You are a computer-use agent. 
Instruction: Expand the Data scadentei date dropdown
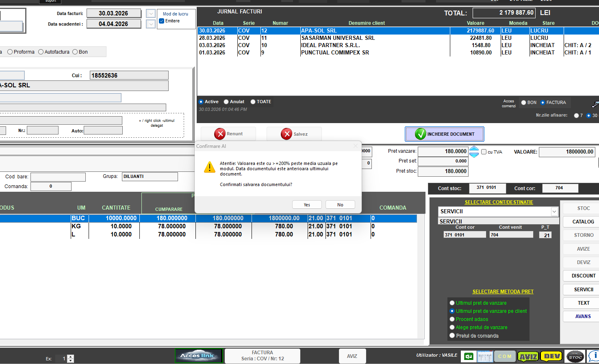coord(151,24)
